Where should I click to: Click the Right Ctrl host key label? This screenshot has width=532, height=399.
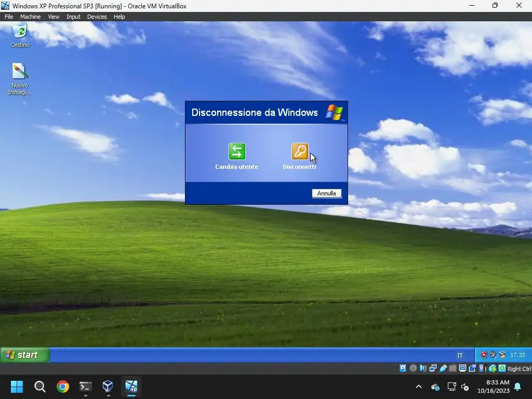tap(520, 369)
